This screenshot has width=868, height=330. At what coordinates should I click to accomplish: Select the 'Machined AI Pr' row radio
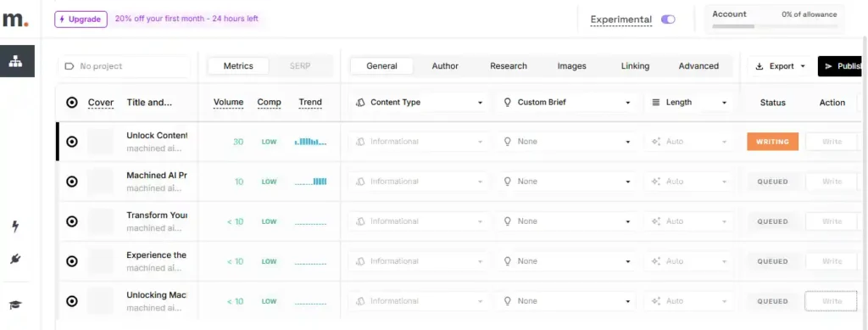coord(72,182)
